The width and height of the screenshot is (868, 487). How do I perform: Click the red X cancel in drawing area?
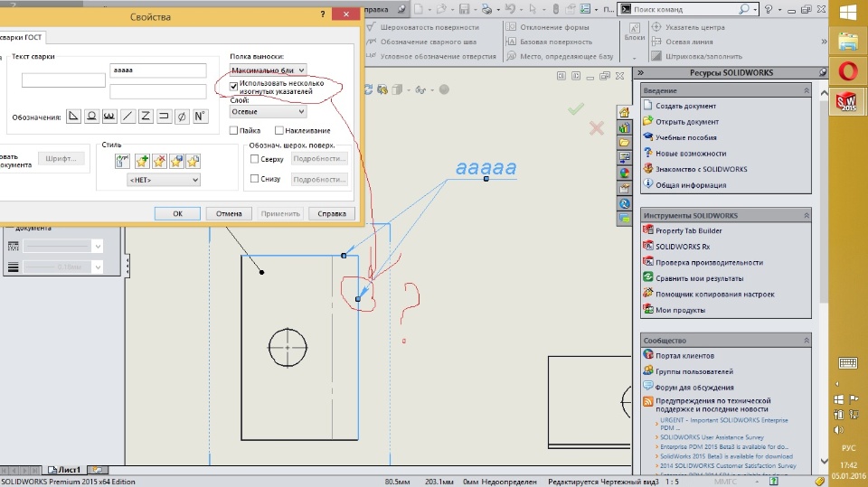coord(596,128)
